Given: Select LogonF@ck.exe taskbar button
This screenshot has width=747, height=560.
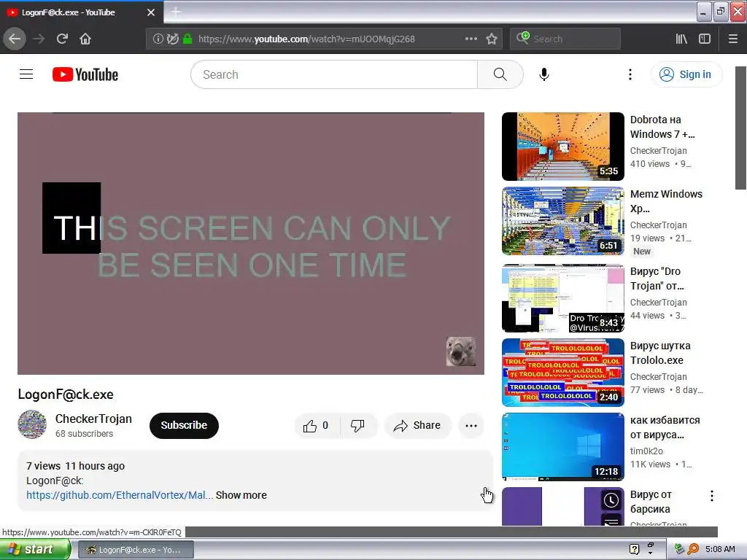Looking at the screenshot, I should coord(135,550).
